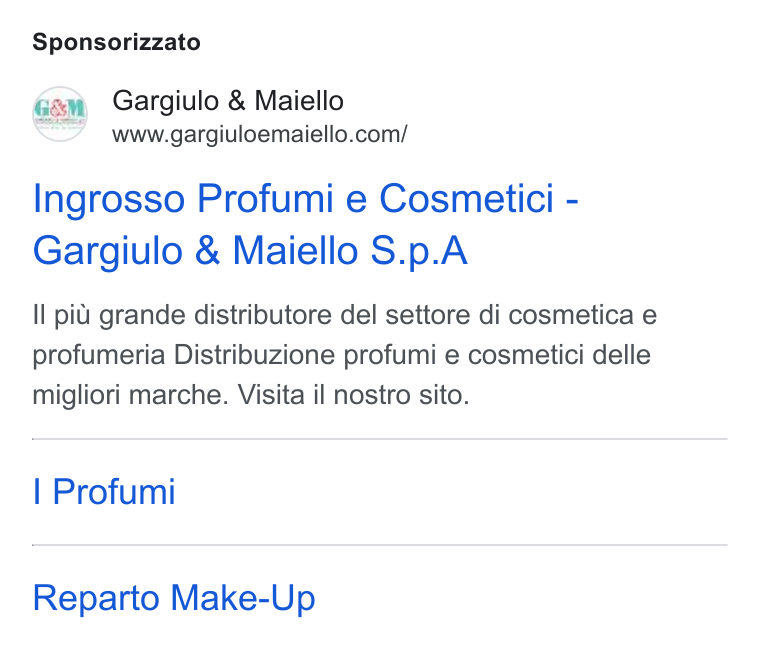760x650 pixels.
Task: Click 'Distribuzione profumi e cosmetici' in the description
Action: [x=317, y=355]
